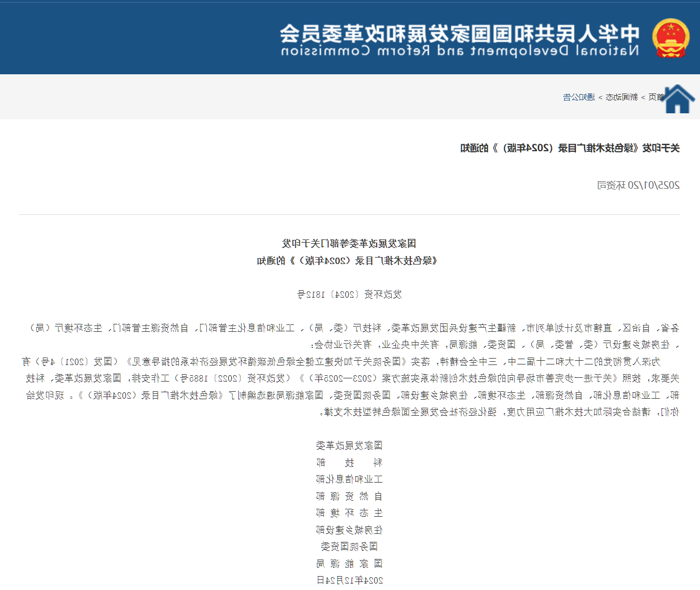Click the 2025/01/20 环资司 date line
The width and height of the screenshot is (700, 590).
pyautogui.click(x=639, y=185)
